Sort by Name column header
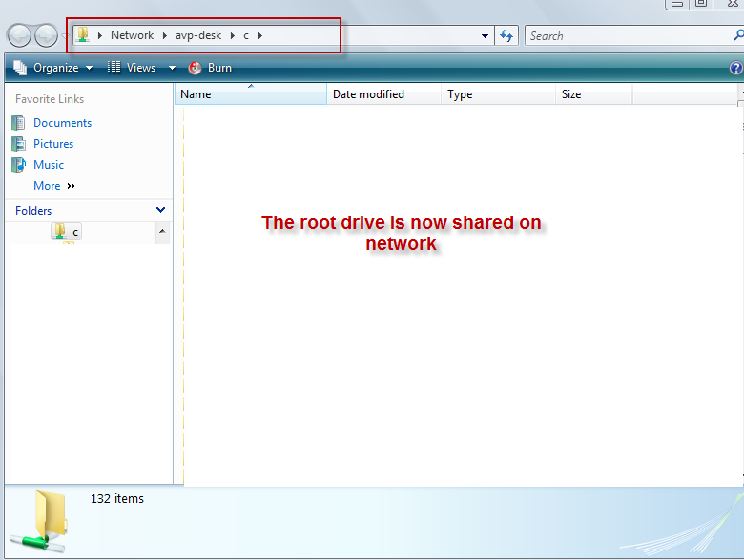Screen dimensions: 744x560 tap(250, 94)
